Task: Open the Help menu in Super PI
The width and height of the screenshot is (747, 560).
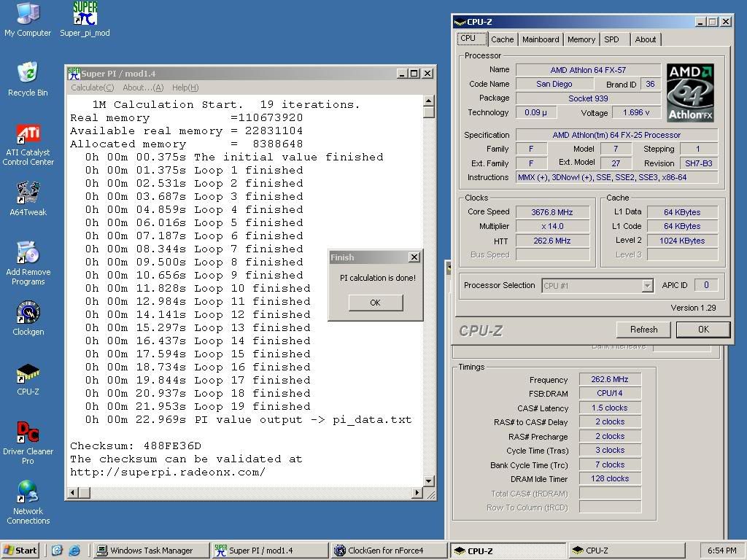Action: coord(185,87)
